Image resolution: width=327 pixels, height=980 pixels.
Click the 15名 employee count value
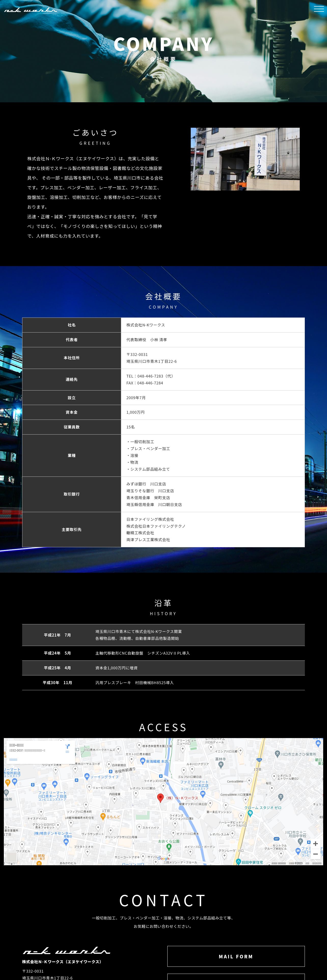pos(131,427)
